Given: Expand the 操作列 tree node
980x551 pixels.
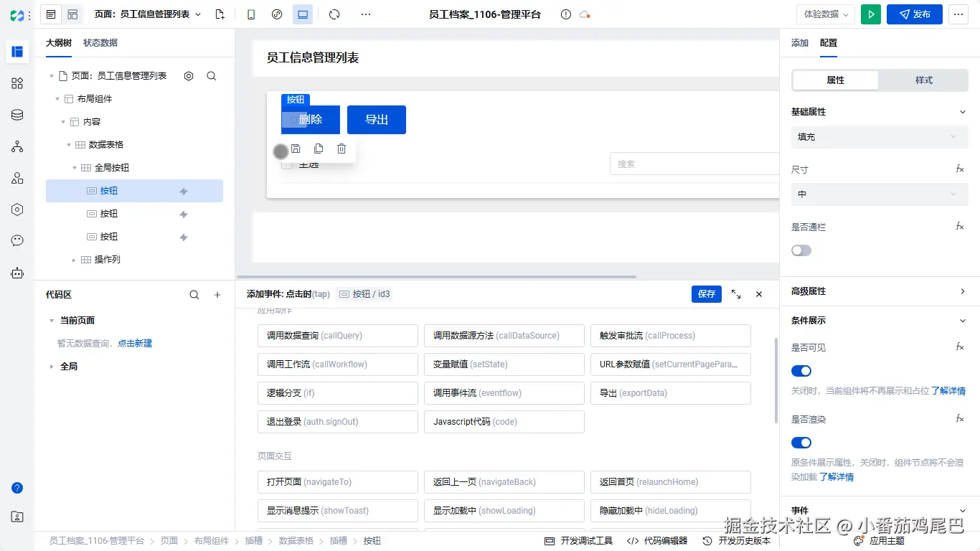Looking at the screenshot, I should pos(74,260).
